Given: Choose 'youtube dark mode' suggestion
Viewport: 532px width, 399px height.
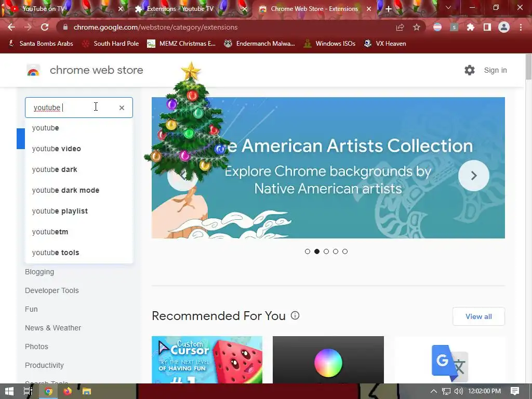Looking at the screenshot, I should coord(79,190).
